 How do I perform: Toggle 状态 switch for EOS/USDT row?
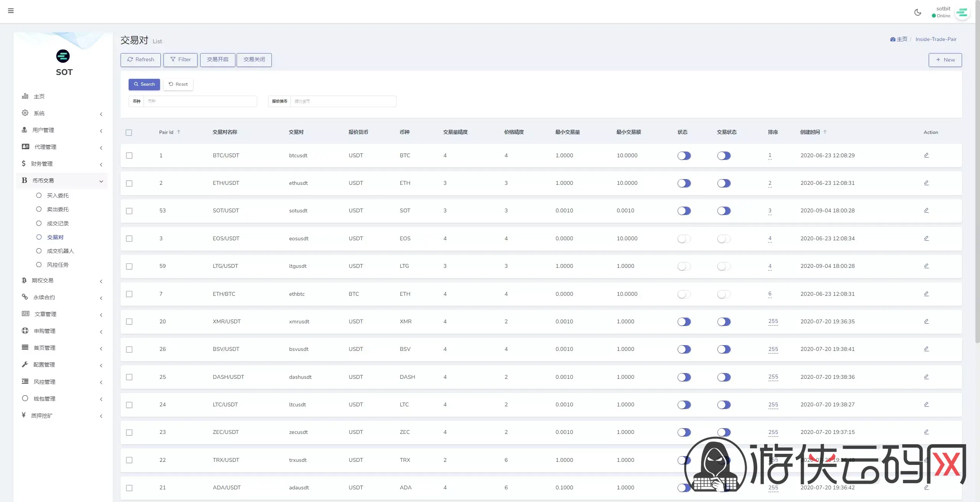click(684, 239)
